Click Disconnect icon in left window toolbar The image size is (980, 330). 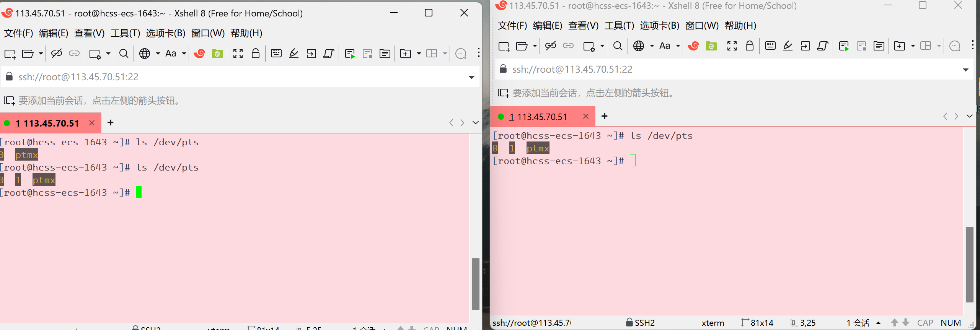pos(57,54)
